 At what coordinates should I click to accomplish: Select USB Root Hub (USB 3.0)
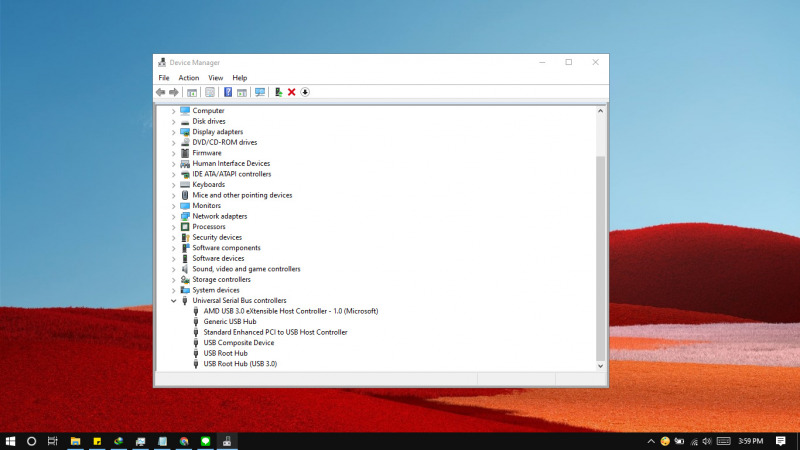click(x=240, y=364)
